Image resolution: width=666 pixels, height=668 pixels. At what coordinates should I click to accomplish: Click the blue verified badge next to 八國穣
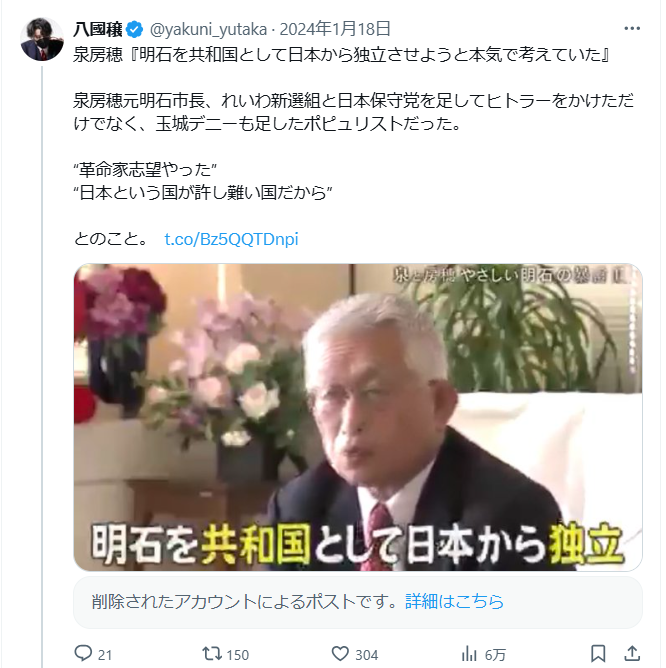pyautogui.click(x=135, y=29)
